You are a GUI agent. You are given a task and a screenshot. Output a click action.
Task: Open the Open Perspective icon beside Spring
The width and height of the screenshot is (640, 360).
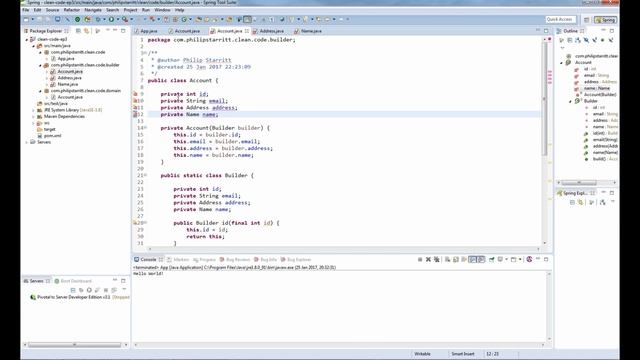[x=587, y=20]
